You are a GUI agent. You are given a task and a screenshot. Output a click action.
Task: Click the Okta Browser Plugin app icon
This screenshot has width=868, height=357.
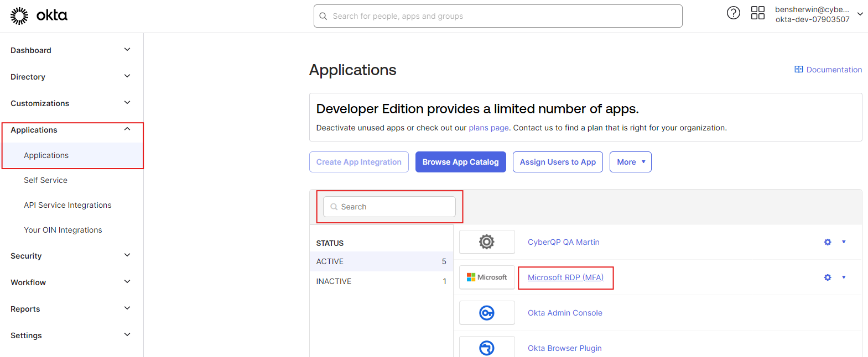pyautogui.click(x=487, y=348)
